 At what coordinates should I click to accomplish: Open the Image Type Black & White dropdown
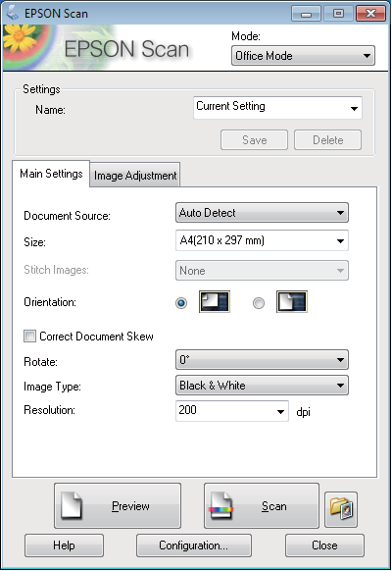click(262, 386)
